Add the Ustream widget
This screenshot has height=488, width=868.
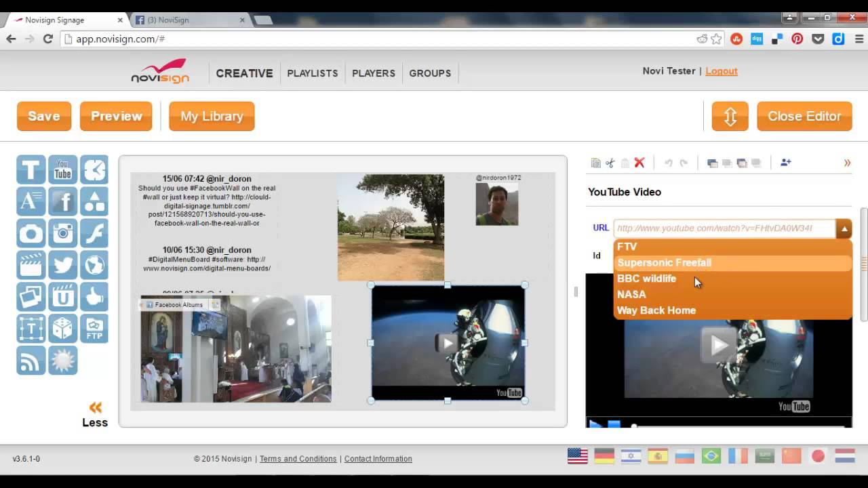click(x=62, y=297)
